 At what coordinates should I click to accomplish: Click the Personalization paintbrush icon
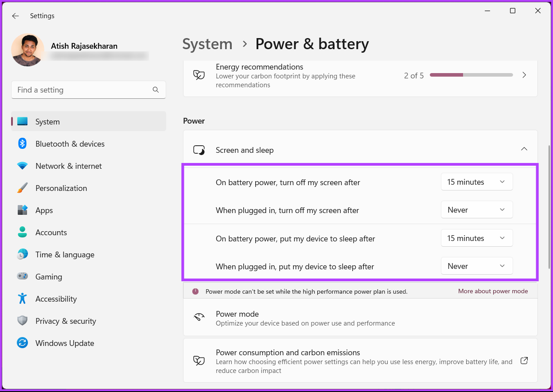click(23, 188)
